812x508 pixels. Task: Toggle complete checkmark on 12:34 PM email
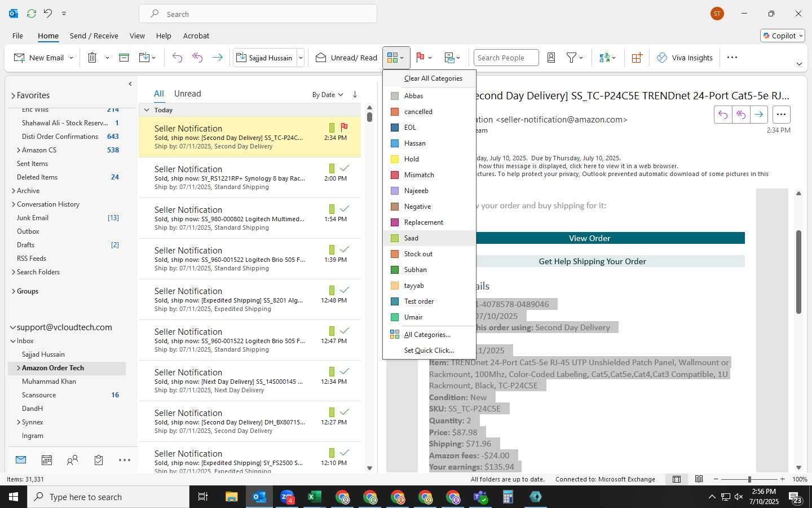[x=345, y=371]
